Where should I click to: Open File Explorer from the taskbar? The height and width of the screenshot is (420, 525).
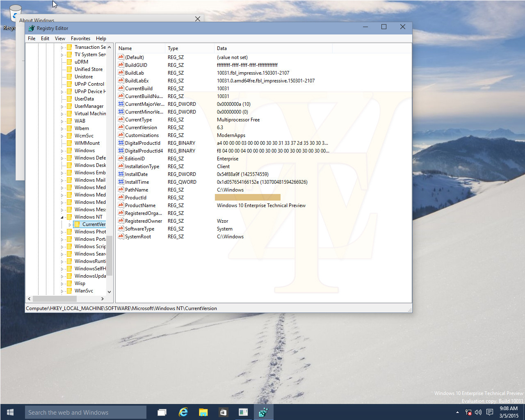203,412
